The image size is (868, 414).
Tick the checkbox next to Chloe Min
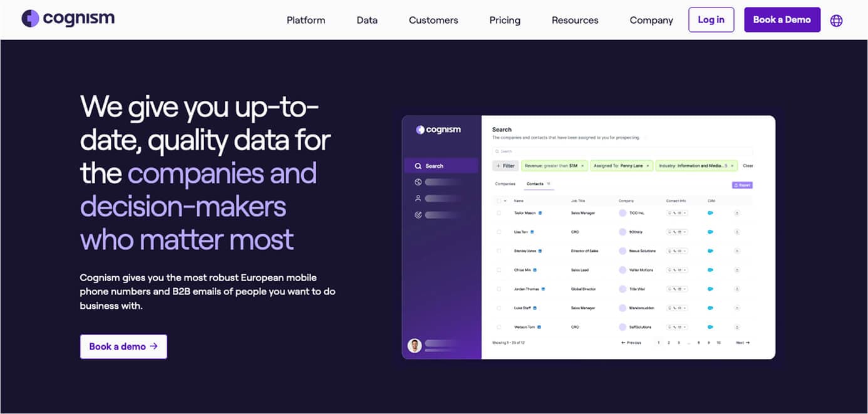[x=499, y=270]
